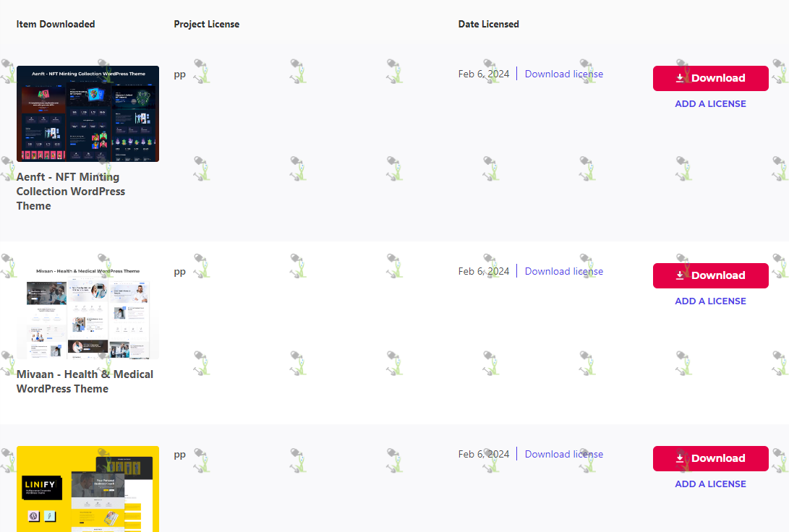Click the Project License column header

point(206,24)
